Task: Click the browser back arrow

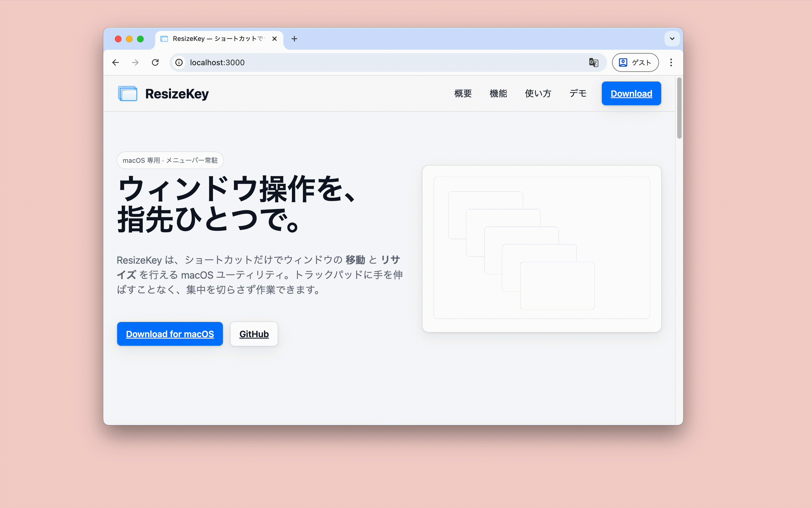Action: [x=115, y=62]
